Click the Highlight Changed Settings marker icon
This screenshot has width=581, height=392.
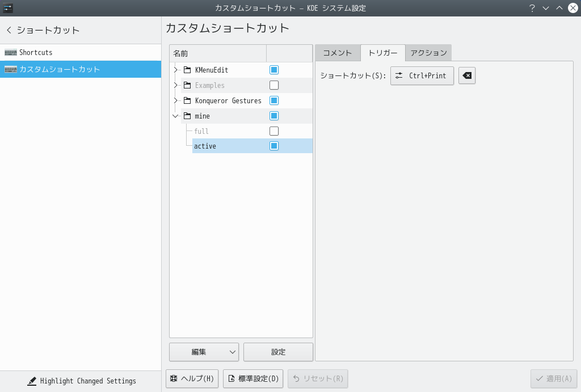point(32,381)
